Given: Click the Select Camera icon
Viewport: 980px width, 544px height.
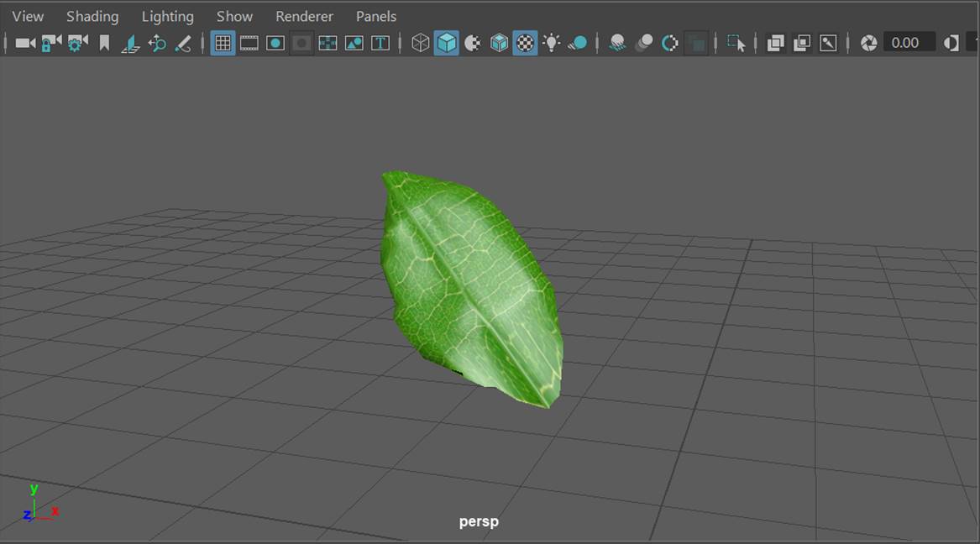Looking at the screenshot, I should [26, 43].
